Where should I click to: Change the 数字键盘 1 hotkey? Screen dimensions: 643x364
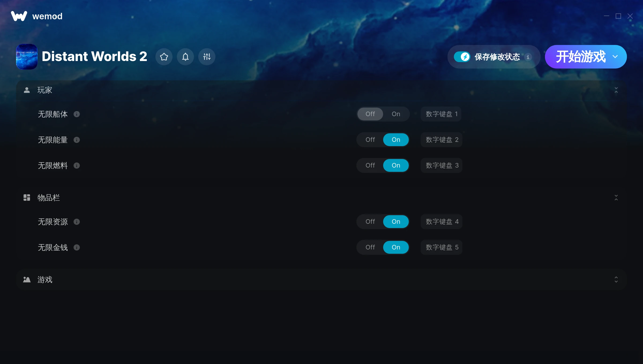click(441, 114)
